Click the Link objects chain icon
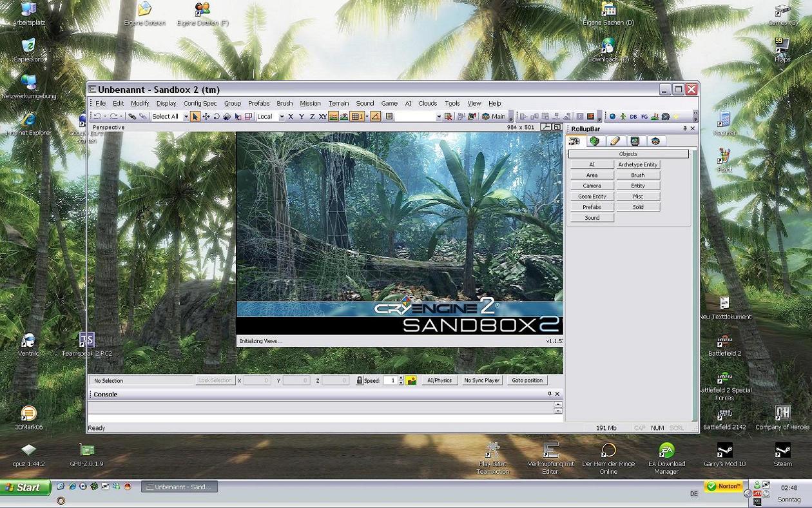The width and height of the screenshot is (812, 508). (x=132, y=117)
